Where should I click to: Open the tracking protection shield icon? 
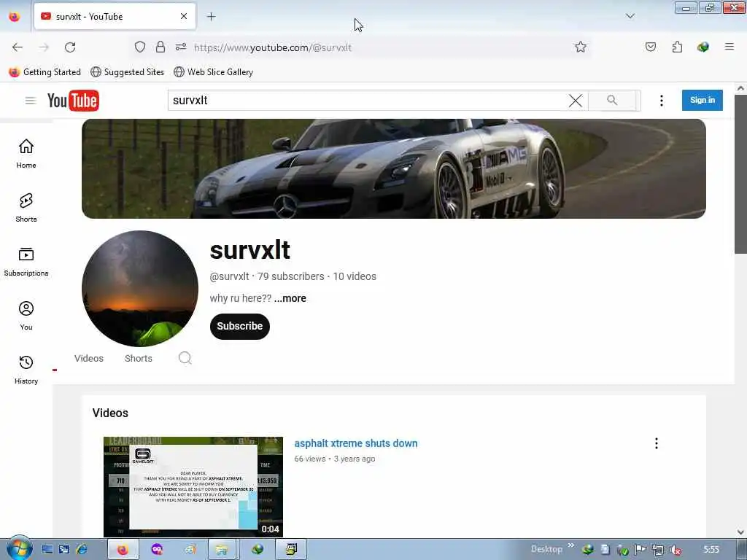pyautogui.click(x=139, y=47)
